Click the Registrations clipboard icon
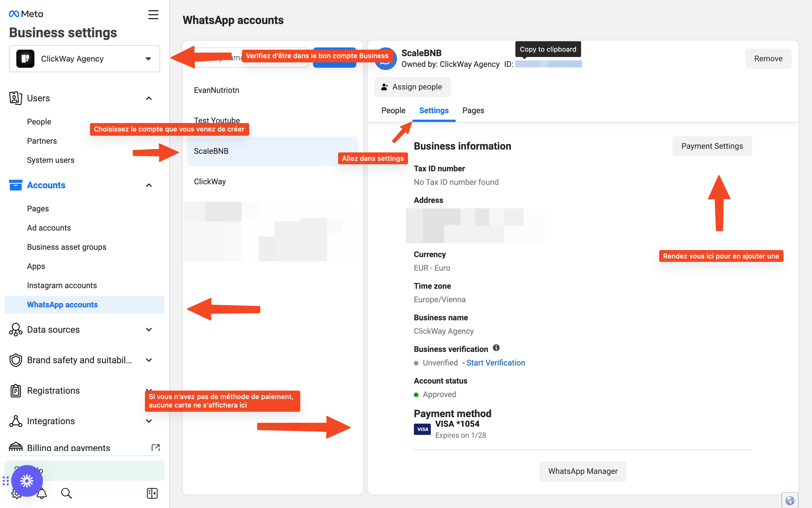This screenshot has width=812, height=508. tap(16, 391)
